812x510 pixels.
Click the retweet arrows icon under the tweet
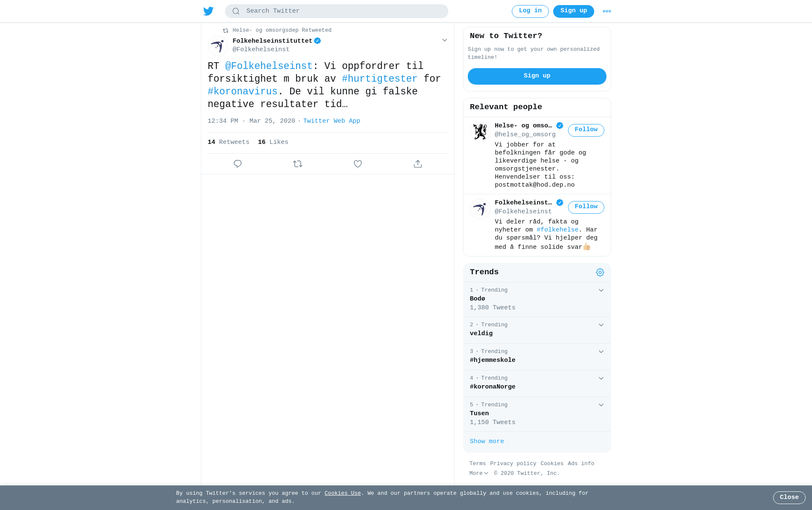(x=298, y=164)
